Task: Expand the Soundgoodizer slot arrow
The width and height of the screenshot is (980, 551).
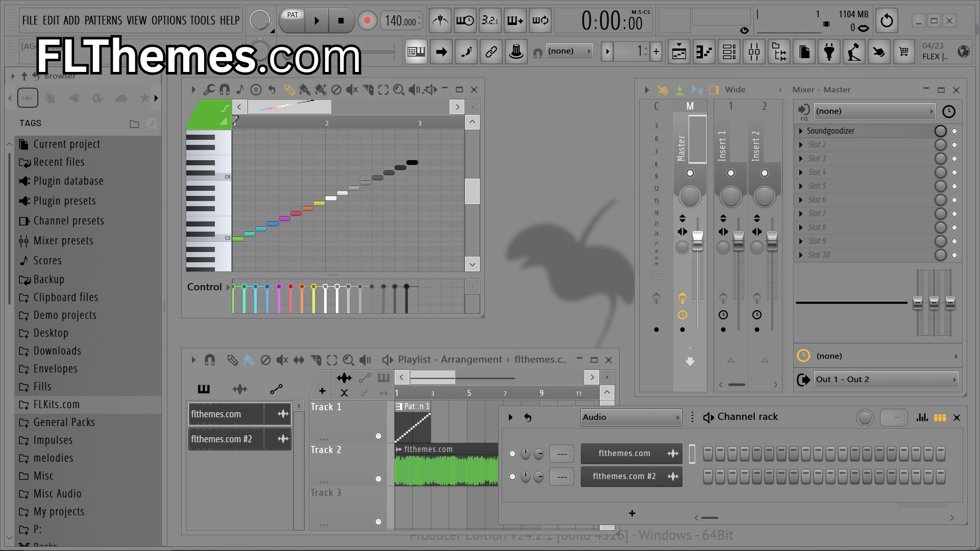Action: tap(801, 131)
